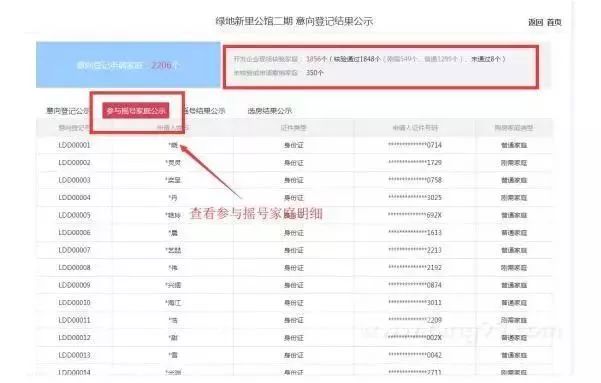Click the 证件类型 column header
The height and width of the screenshot is (383, 601).
294,128
